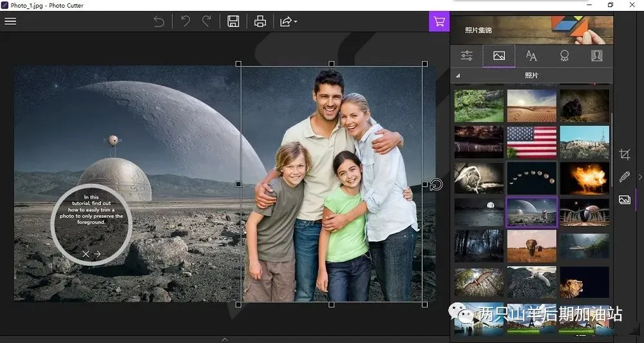Print the image using the printer icon
The width and height of the screenshot is (644, 343).
(x=260, y=22)
